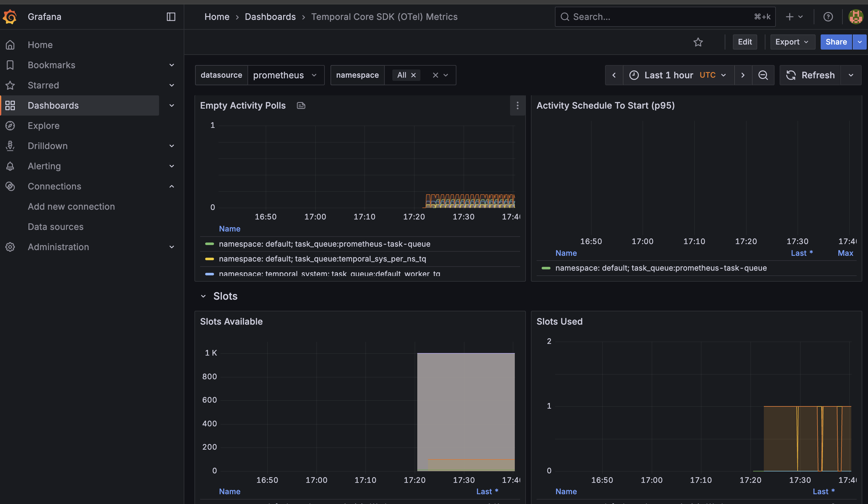Zoom out the time range
Viewport: 868px width, 504px height.
coord(763,75)
